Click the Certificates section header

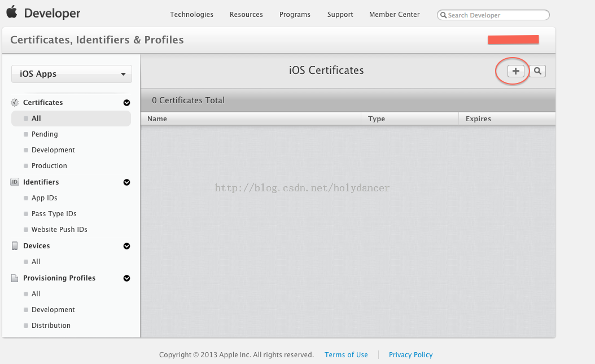tap(43, 102)
